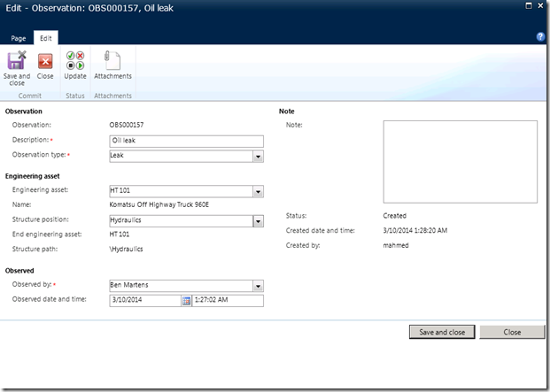Click the structure path \Hydraulics

127,249
